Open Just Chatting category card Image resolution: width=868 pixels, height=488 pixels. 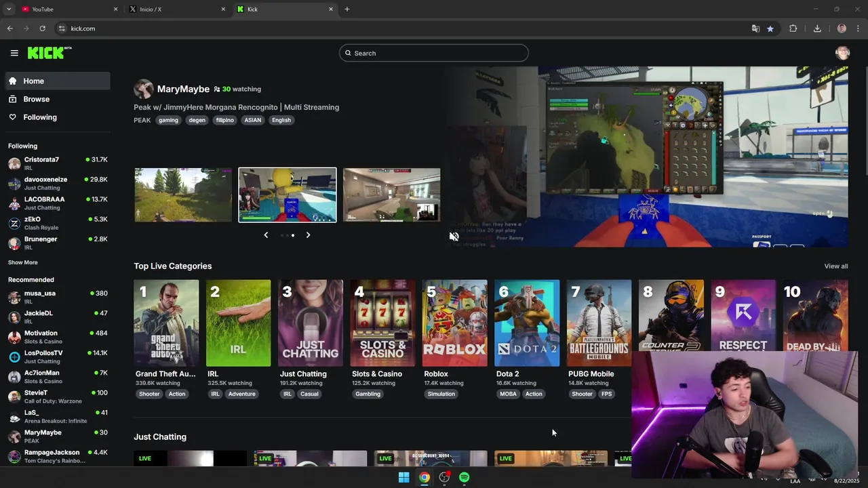coord(311,323)
